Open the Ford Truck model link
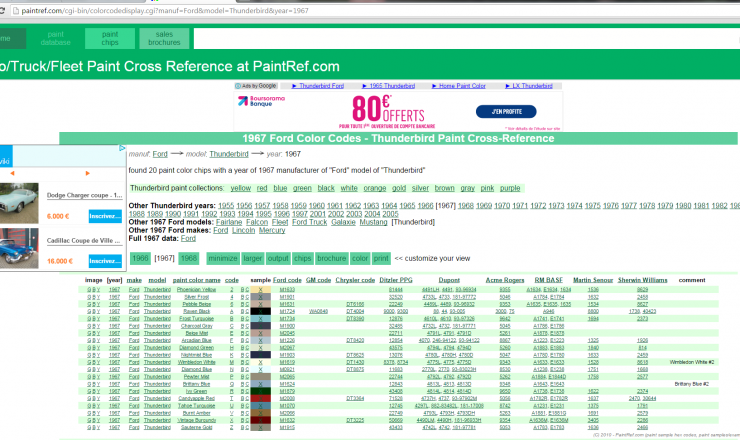 click(x=309, y=222)
